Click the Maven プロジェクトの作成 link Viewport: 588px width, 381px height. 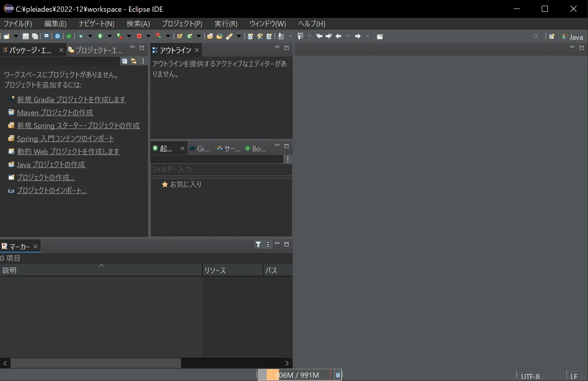55,112
